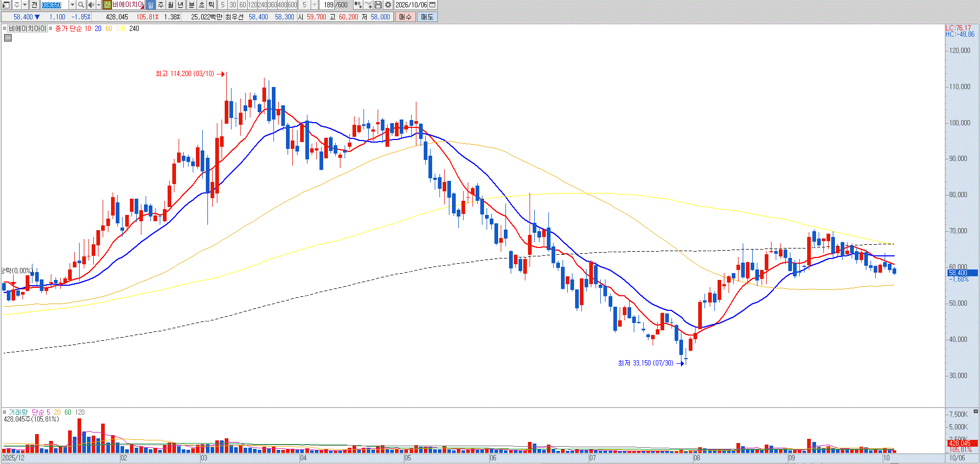Select the 일 daily chart period
Viewport: 980px width, 464px height.
pyautogui.click(x=150, y=5)
